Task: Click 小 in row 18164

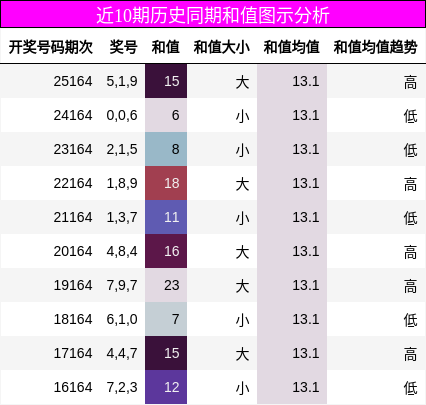Action: pyautogui.click(x=242, y=320)
